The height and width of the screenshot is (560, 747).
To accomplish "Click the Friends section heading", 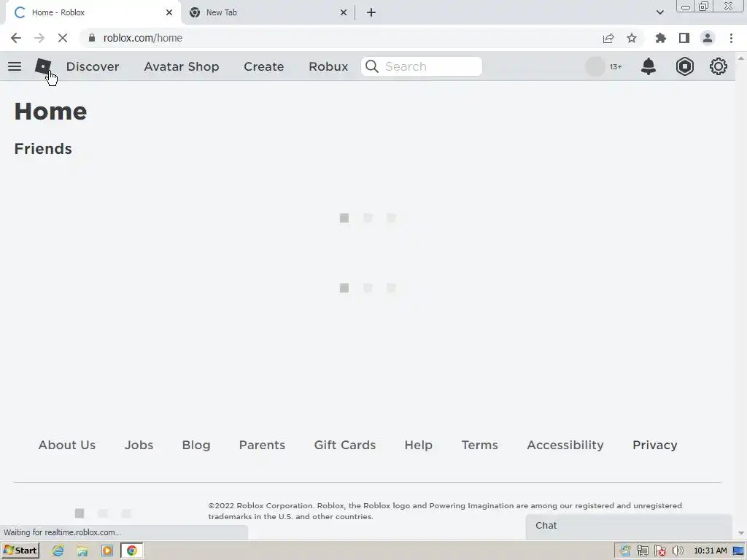I will point(43,149).
